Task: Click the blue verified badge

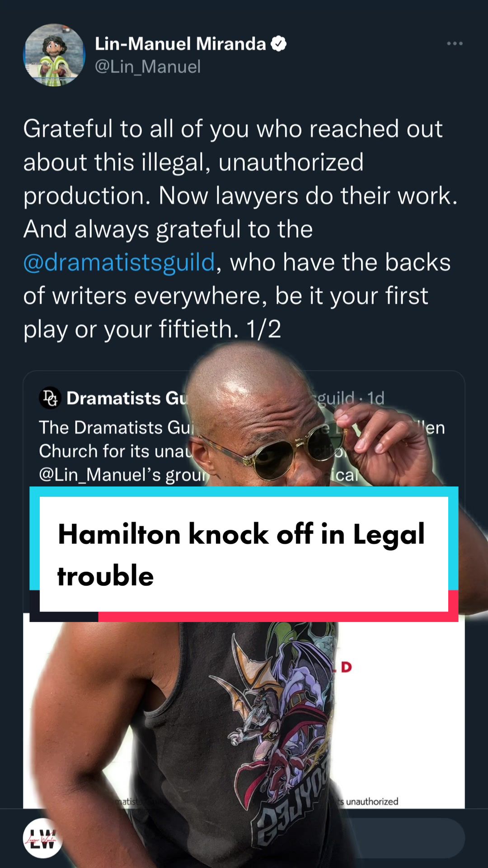Action: (278, 44)
